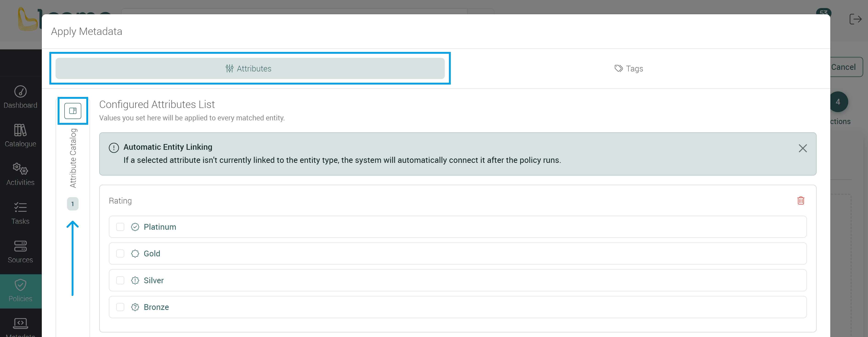868x337 pixels.
Task: Open Catalogue from the sidebar
Action: (21, 136)
